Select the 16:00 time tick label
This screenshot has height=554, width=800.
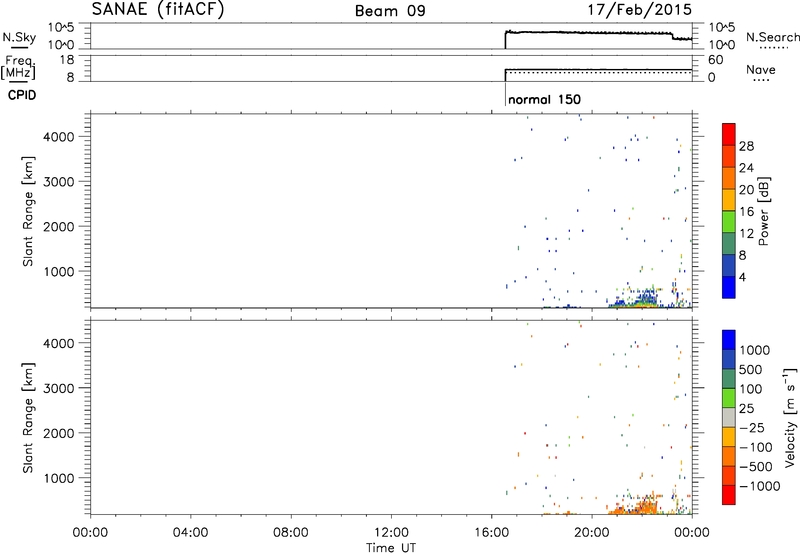491,533
